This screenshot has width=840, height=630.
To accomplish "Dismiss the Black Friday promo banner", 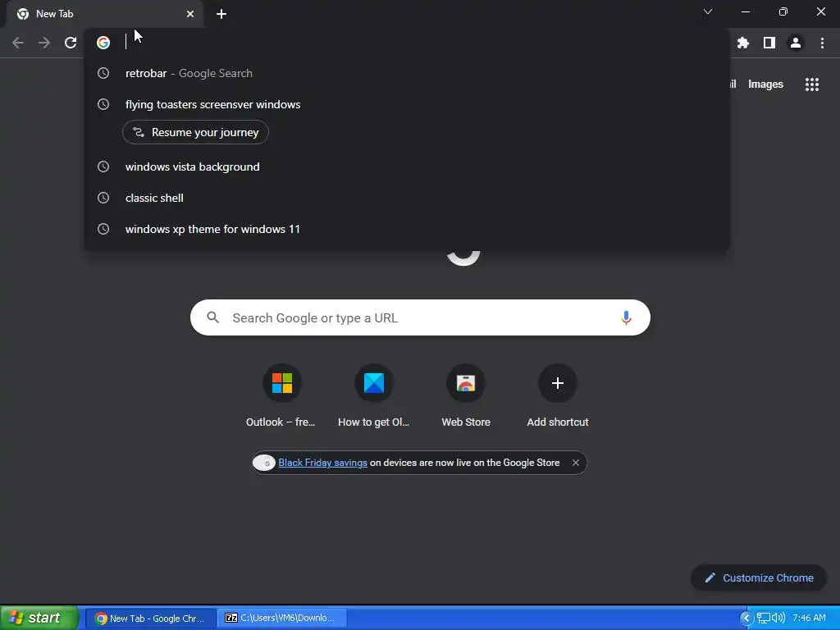I will pyautogui.click(x=575, y=463).
